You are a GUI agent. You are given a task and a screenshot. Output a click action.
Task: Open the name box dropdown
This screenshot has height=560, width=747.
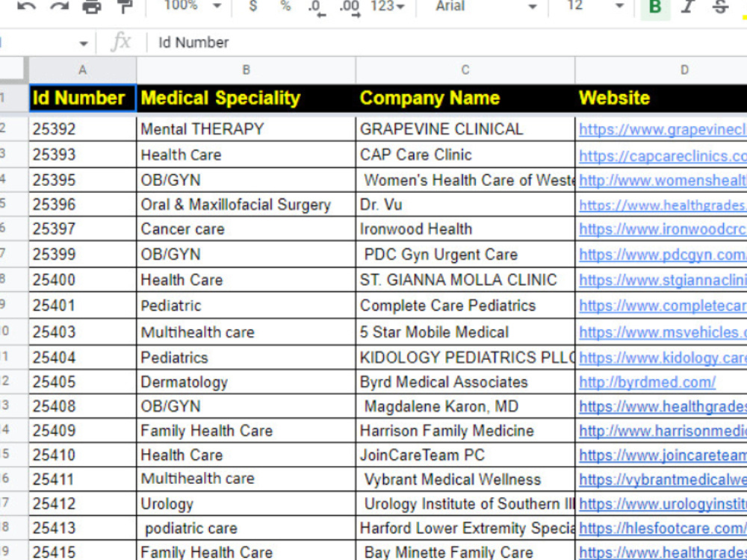click(x=82, y=43)
